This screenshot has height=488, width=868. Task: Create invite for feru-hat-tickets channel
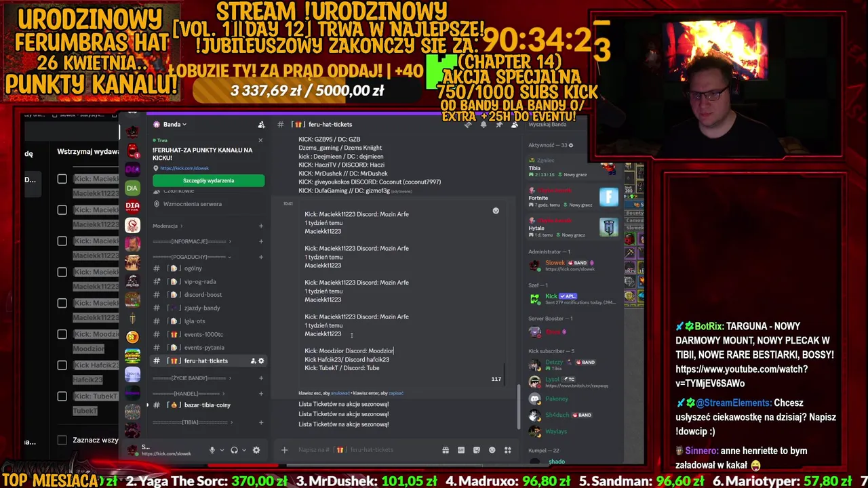pyautogui.click(x=253, y=361)
